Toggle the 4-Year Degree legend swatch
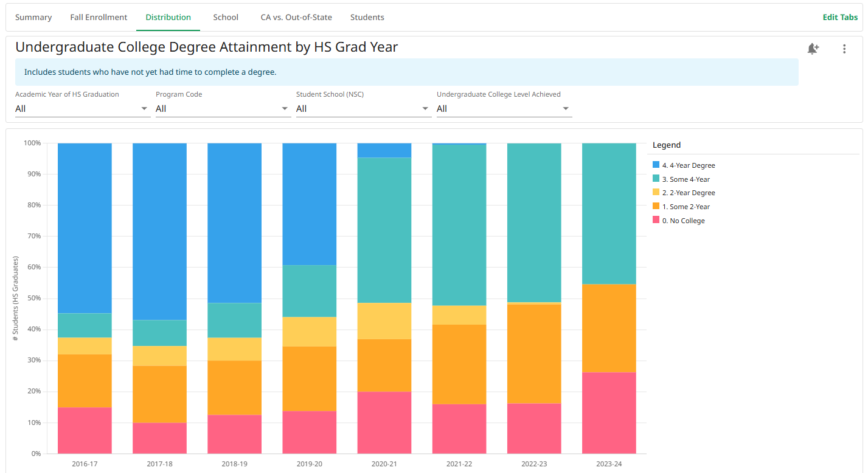The width and height of the screenshot is (868, 473). (x=656, y=165)
